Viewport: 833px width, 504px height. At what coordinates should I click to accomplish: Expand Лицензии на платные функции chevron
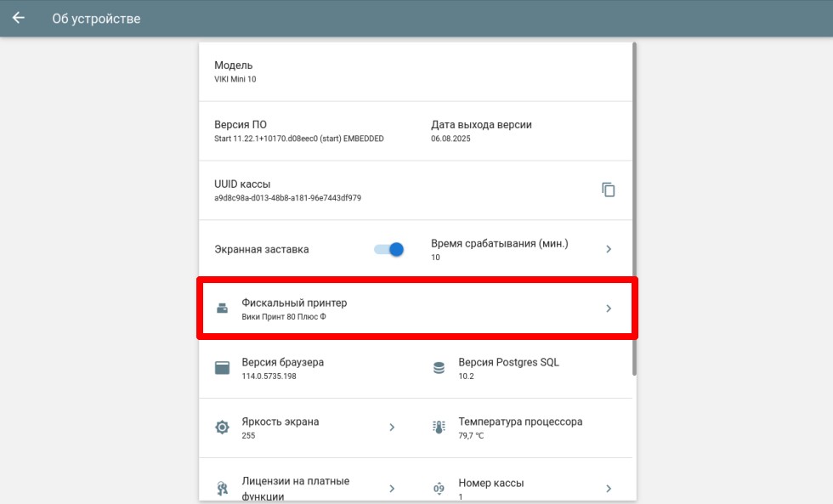pos(391,488)
